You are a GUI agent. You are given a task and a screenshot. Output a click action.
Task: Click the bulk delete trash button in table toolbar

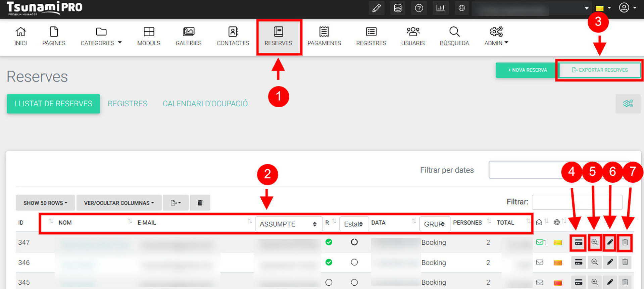200,203
